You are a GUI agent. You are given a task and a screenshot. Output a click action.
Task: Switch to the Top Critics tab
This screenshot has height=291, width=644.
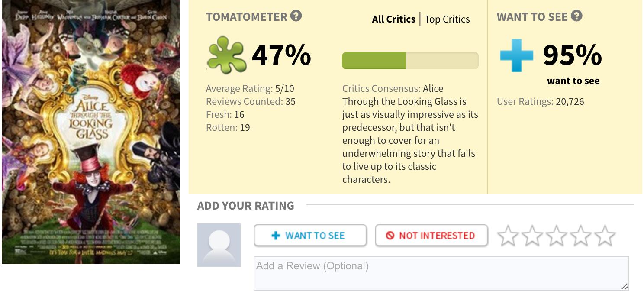(x=447, y=19)
